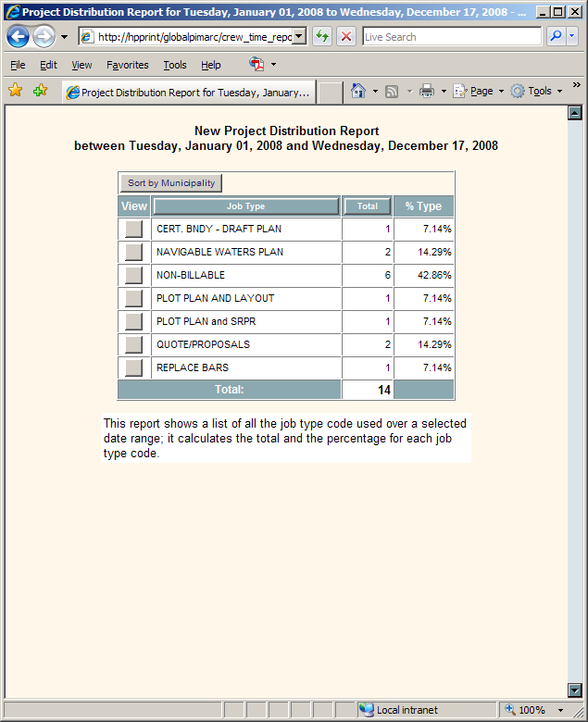
Task: Click the scrollbar down arrow
Action: 575,690
